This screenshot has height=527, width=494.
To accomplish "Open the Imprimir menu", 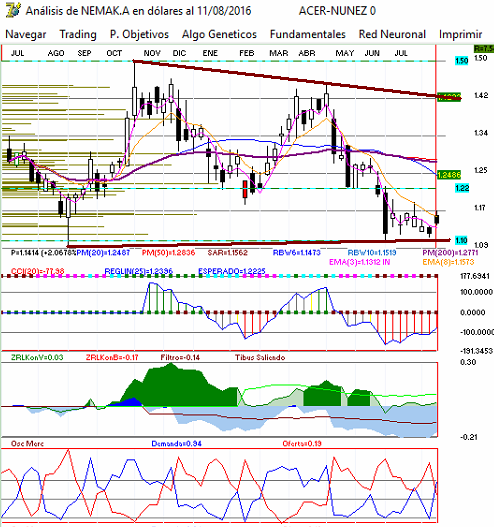I will pos(460,34).
